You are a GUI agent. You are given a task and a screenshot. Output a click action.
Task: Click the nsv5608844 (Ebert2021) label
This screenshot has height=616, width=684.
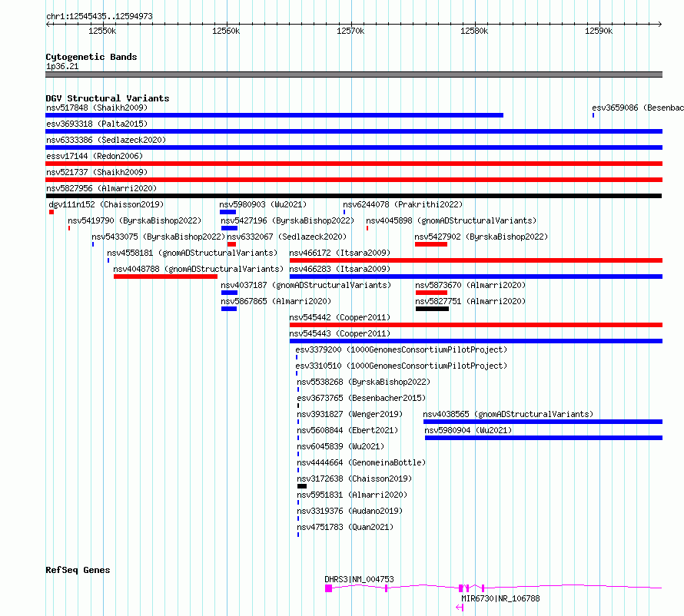point(347,430)
